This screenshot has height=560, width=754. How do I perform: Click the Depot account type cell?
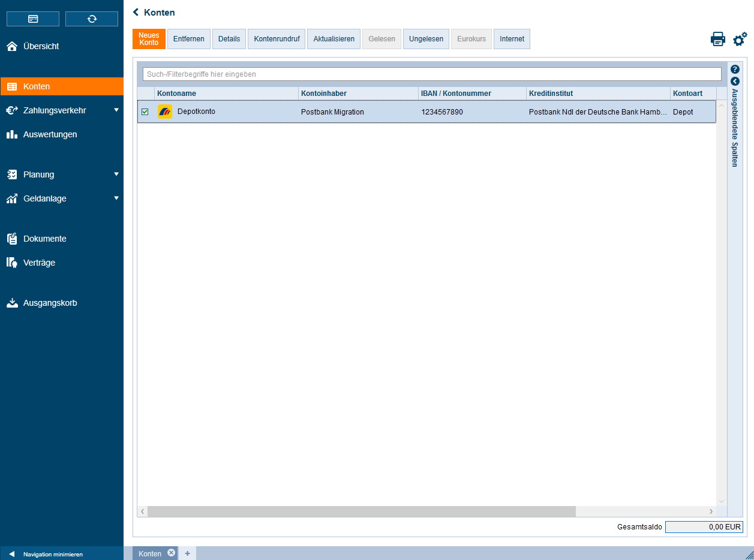pyautogui.click(x=683, y=112)
